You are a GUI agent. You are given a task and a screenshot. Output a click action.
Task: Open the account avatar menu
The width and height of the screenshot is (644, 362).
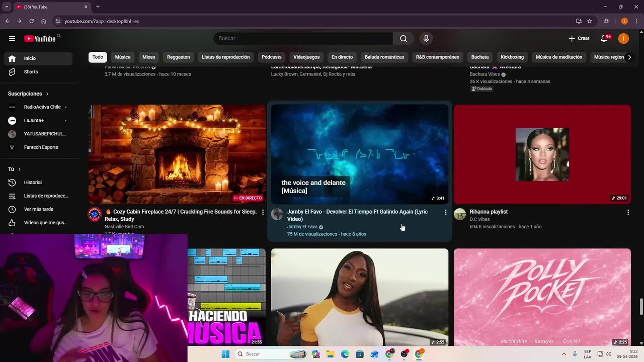[623, 39]
